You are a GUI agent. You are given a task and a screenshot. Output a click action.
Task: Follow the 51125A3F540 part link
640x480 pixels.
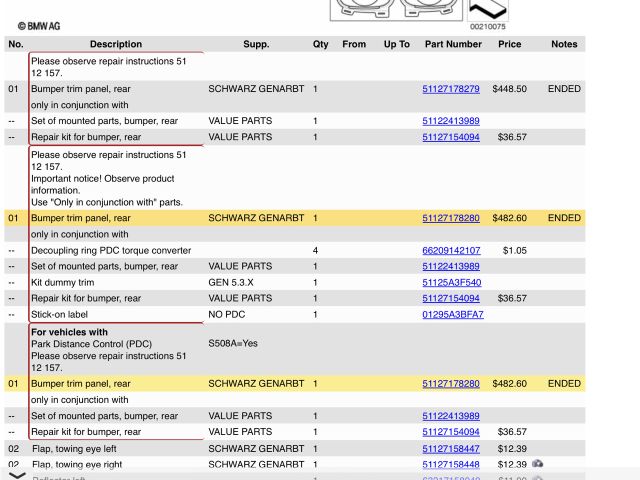pyautogui.click(x=451, y=282)
